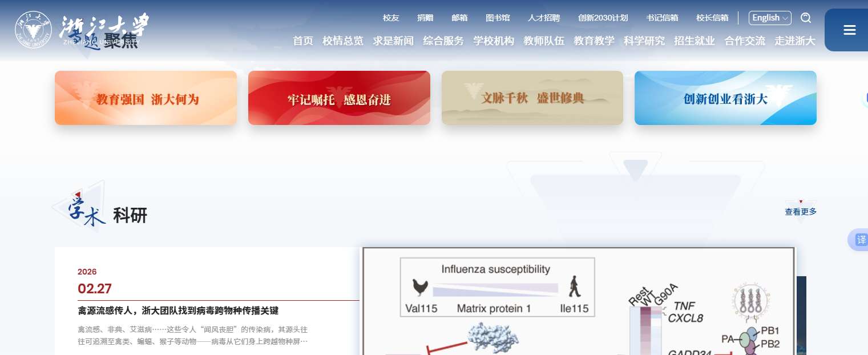This screenshot has width=868, height=355.
Task: Open the hamburger menu button
Action: (x=849, y=30)
